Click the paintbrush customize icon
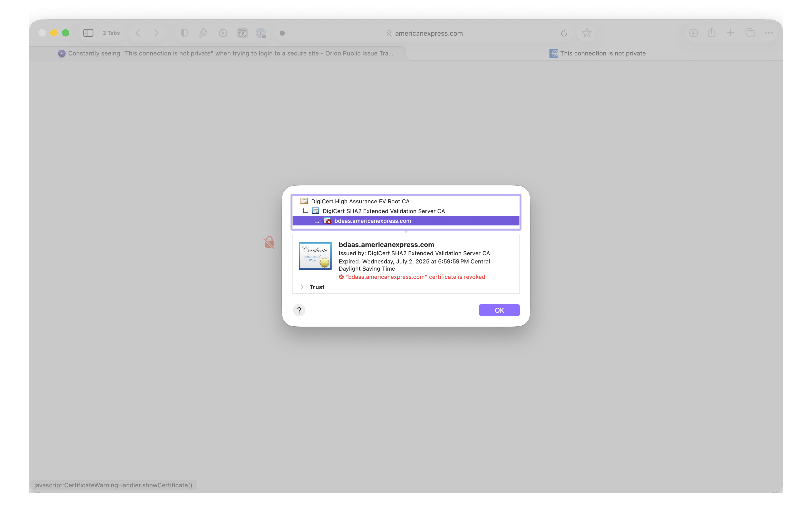The width and height of the screenshot is (812, 531). pyautogui.click(x=203, y=33)
